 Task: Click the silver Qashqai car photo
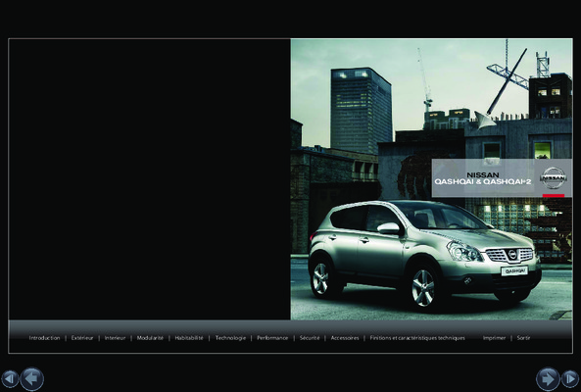coord(424,254)
